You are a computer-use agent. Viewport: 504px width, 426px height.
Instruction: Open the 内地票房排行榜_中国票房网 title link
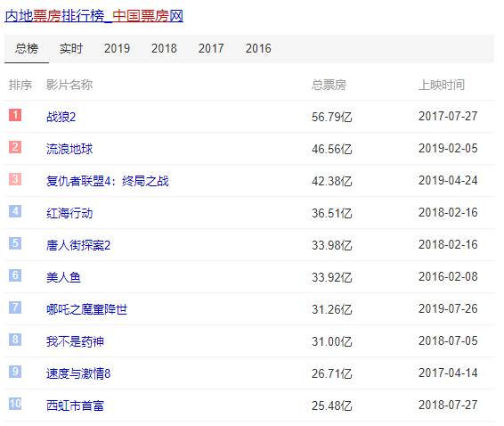tap(93, 16)
